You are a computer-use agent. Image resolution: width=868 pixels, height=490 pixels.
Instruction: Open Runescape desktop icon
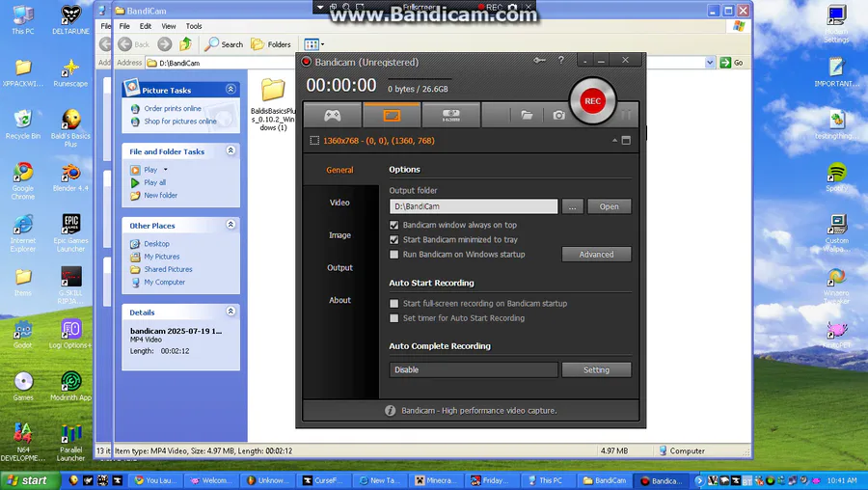(70, 73)
